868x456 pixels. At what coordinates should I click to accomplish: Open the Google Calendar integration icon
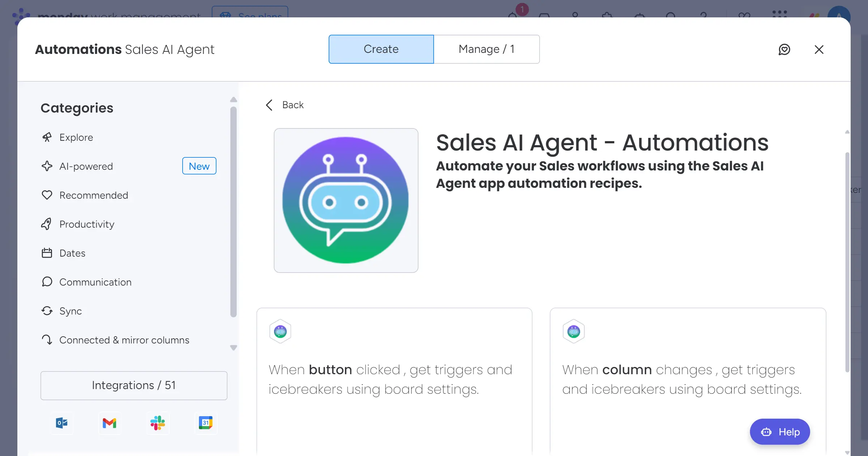[x=205, y=423]
